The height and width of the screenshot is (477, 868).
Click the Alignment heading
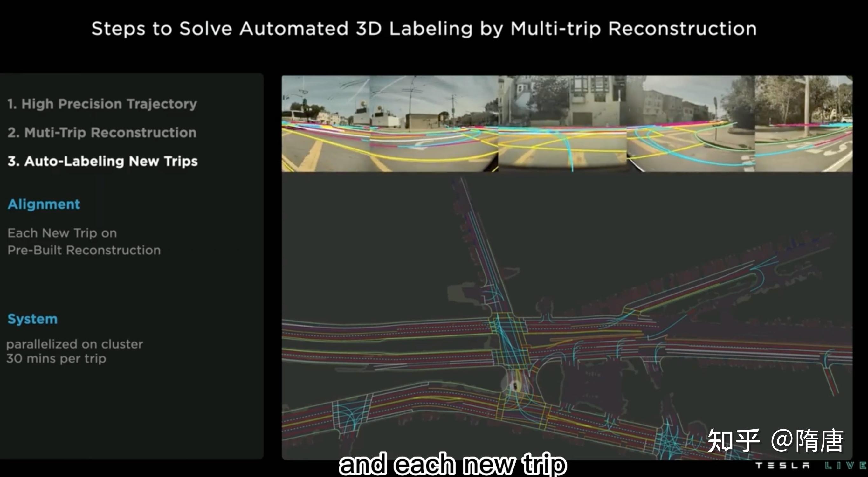coord(43,204)
